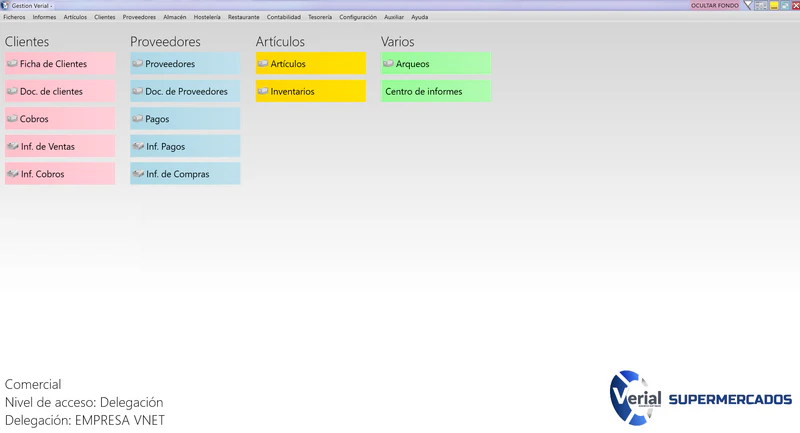Click the filter funnel icon in title bar

pos(747,5)
